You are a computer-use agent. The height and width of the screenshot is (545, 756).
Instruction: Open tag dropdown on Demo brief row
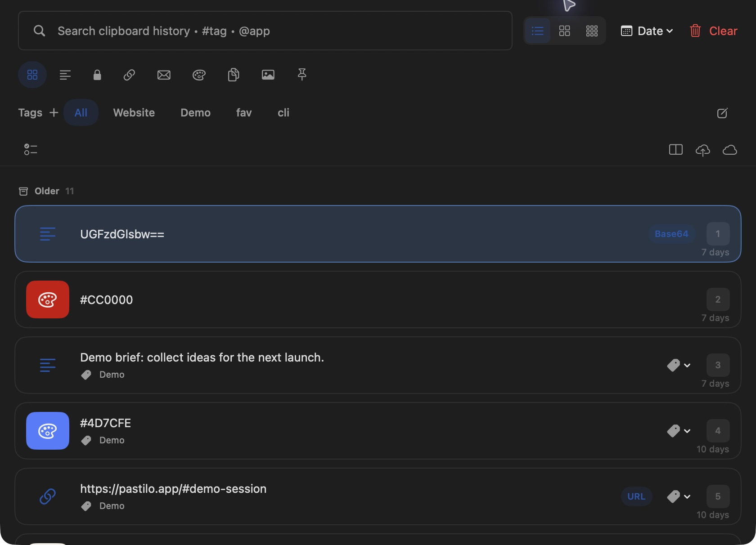click(679, 365)
